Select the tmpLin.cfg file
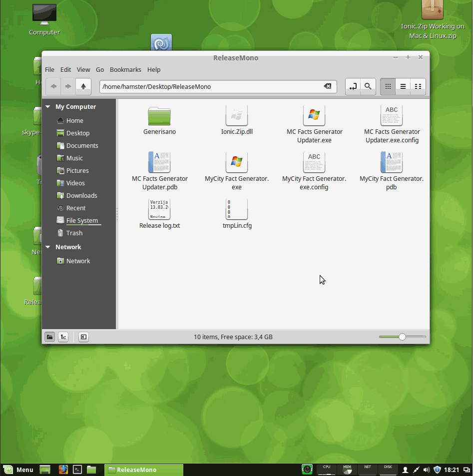This screenshot has width=473, height=476. click(237, 214)
